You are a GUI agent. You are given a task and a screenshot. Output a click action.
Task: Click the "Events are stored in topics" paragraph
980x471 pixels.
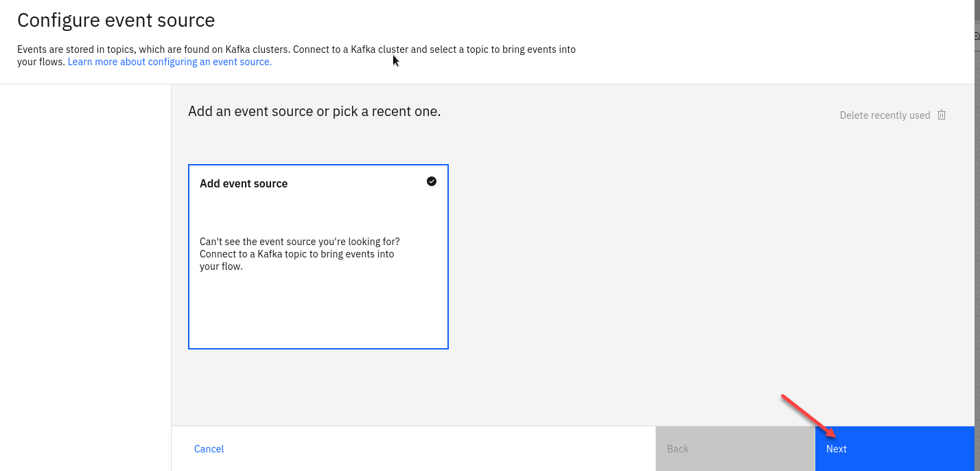[x=296, y=49]
